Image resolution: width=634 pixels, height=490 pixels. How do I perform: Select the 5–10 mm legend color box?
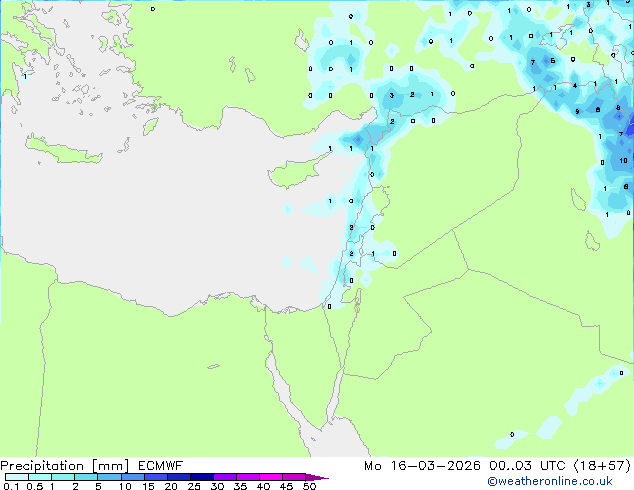[109, 477]
